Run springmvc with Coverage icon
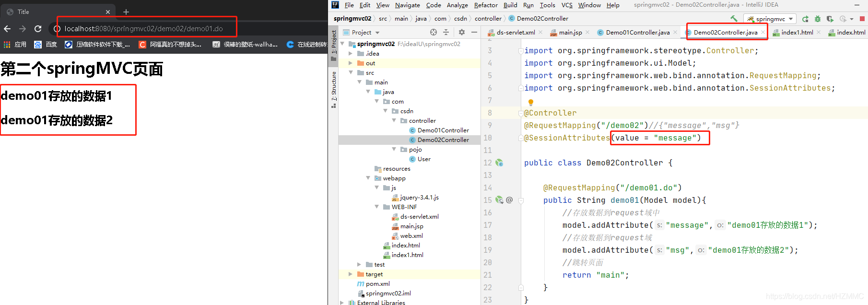The height and width of the screenshot is (305, 868). point(830,19)
